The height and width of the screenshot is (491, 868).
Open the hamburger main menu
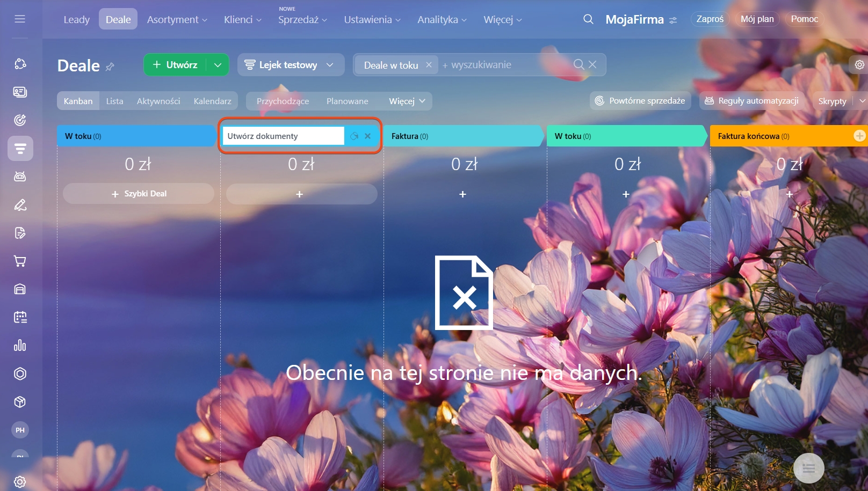[20, 19]
